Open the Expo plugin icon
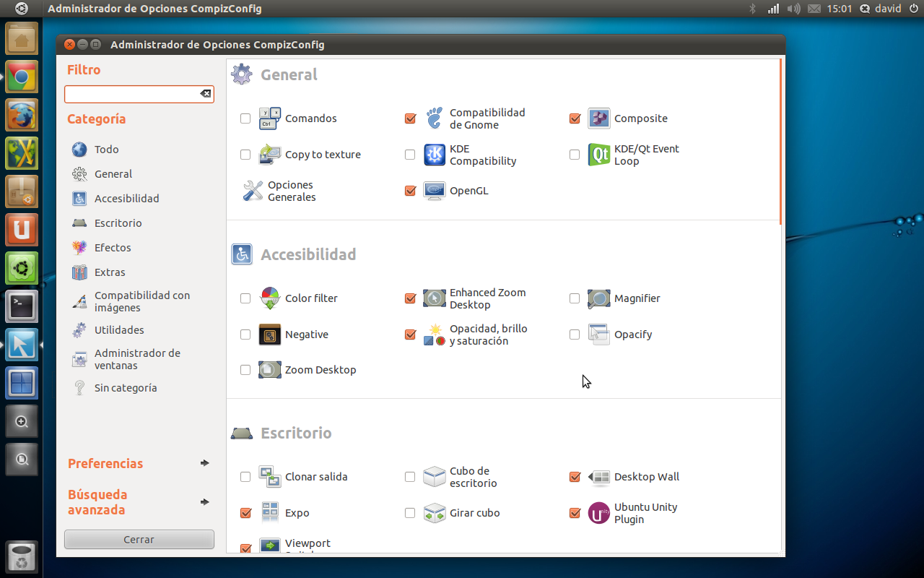The image size is (924, 578). [x=269, y=512]
